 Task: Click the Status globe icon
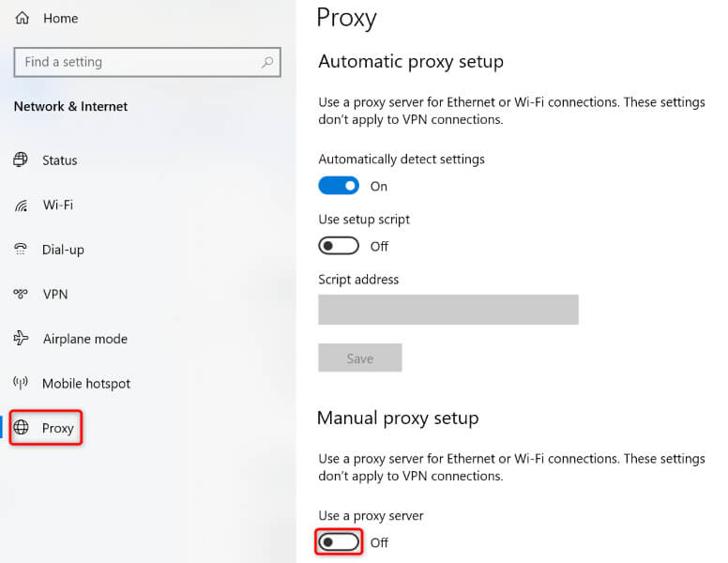point(21,160)
